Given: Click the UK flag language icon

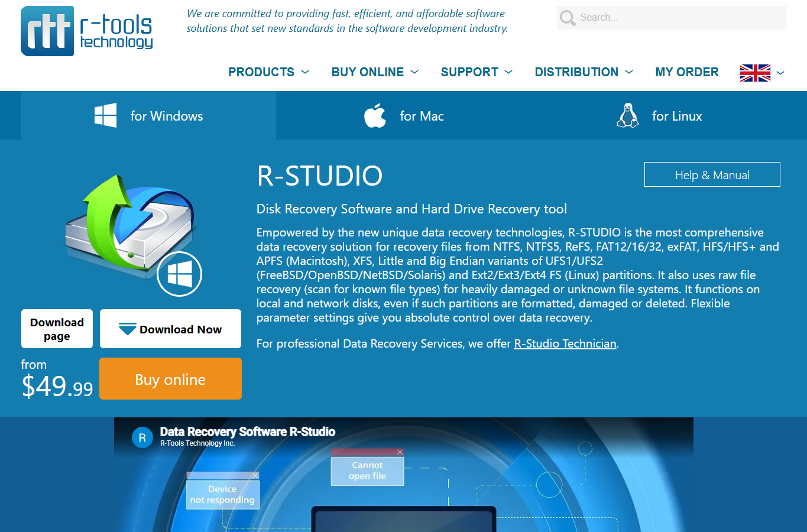Looking at the screenshot, I should 755,73.
